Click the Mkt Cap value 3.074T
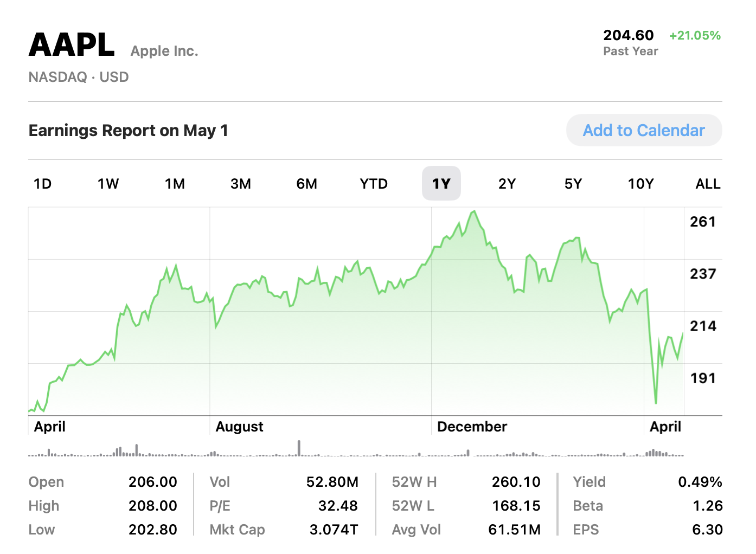The image size is (756, 554). coord(334,530)
